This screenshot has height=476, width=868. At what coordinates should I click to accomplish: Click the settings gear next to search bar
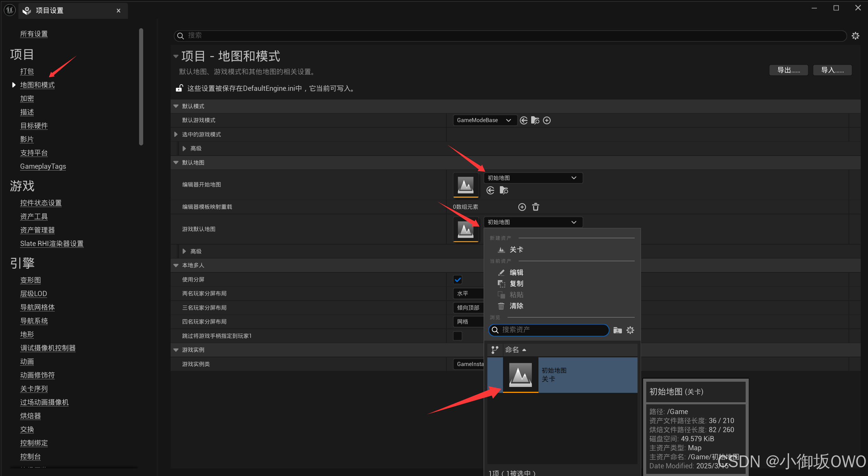coord(855,36)
